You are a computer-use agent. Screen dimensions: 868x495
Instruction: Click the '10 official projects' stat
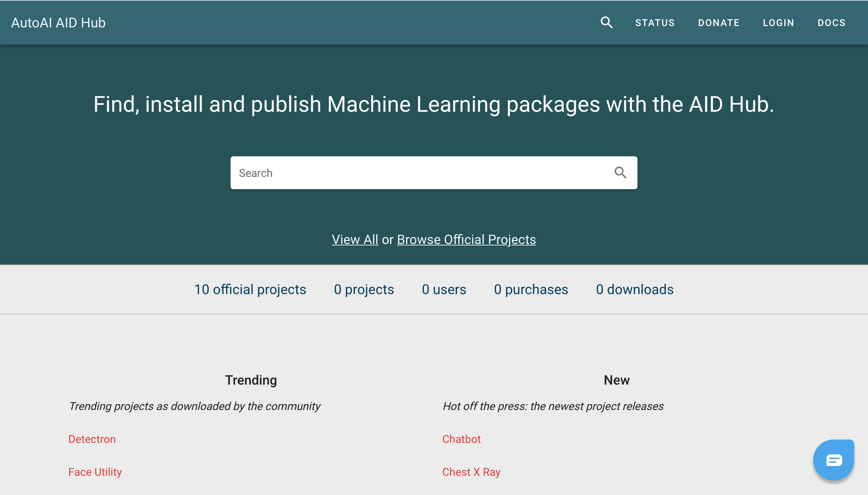[x=250, y=290]
